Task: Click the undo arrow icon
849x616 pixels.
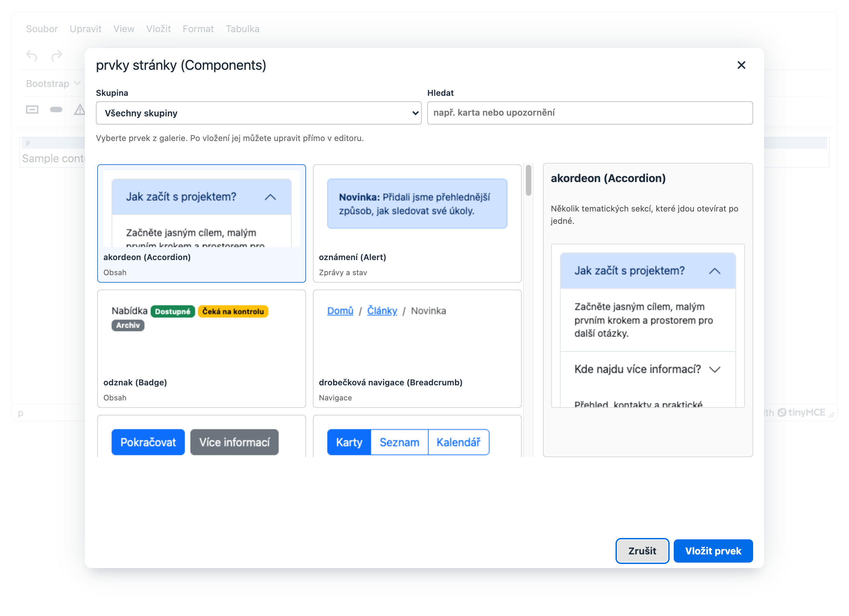Action: tap(32, 56)
